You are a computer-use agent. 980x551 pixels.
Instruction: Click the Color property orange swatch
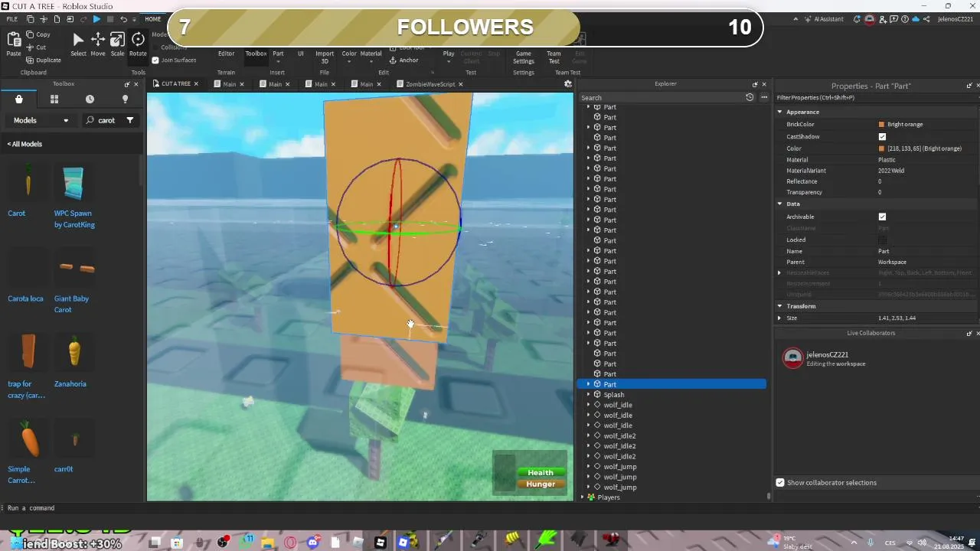tap(881, 148)
